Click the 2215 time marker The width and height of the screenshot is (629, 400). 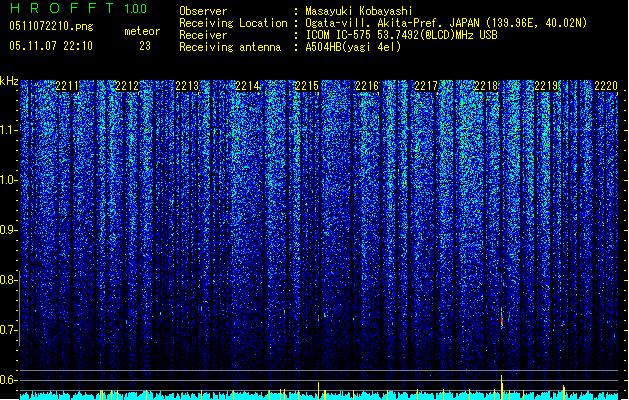point(307,86)
